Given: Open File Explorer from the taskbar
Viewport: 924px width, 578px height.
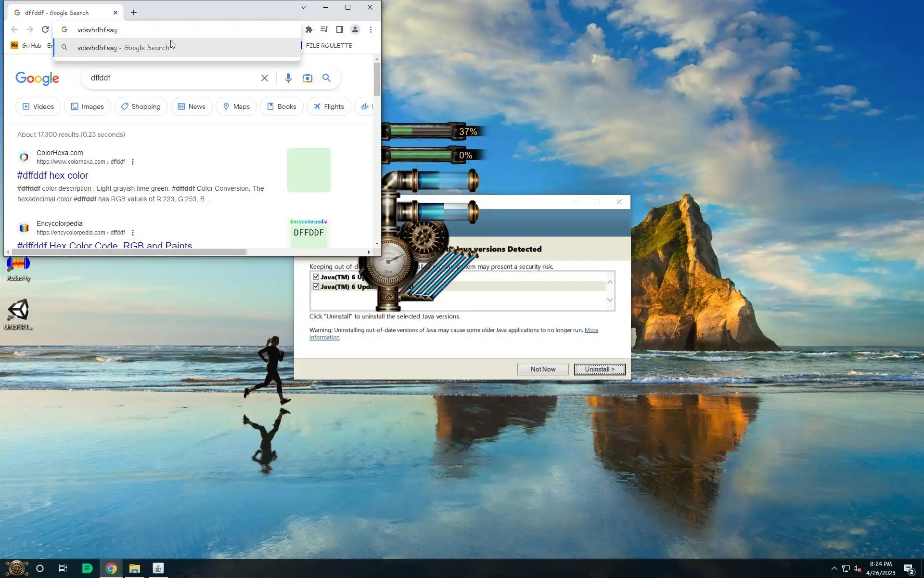Looking at the screenshot, I should click(x=134, y=568).
